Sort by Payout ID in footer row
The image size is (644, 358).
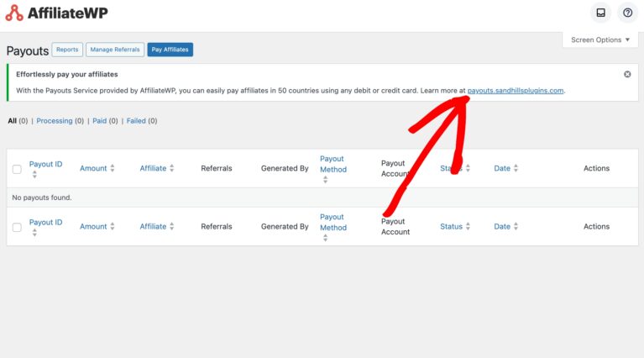pos(45,223)
